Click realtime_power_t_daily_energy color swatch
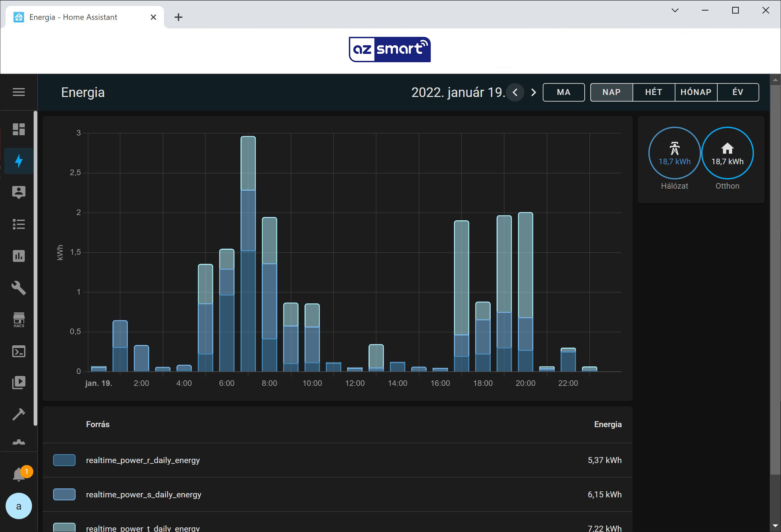Viewport: 781px width, 532px height. coord(64,528)
